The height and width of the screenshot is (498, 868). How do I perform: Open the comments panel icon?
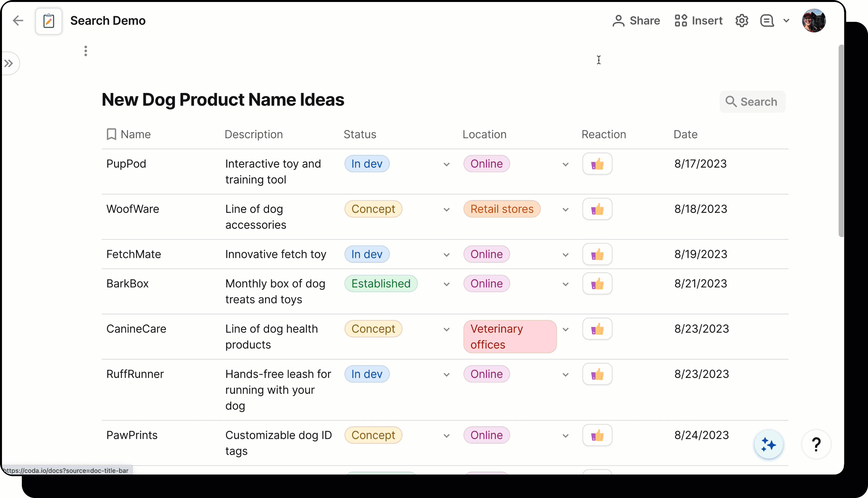pos(767,21)
